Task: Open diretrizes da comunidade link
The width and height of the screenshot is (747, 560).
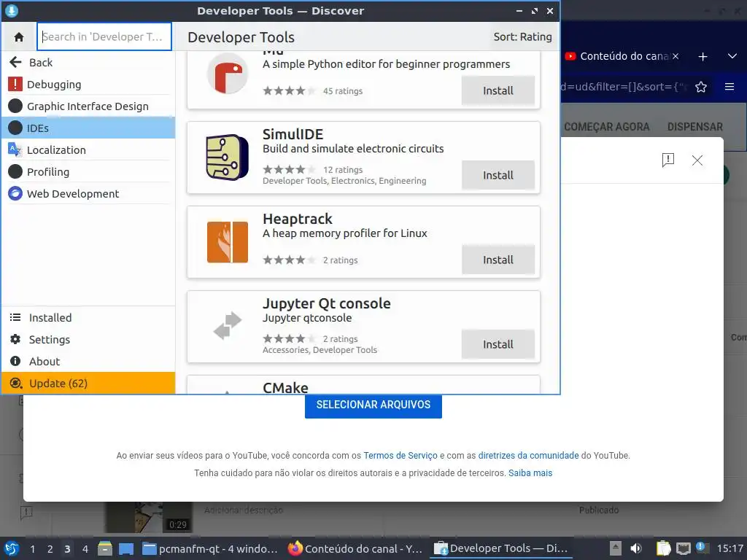Action: (x=528, y=456)
